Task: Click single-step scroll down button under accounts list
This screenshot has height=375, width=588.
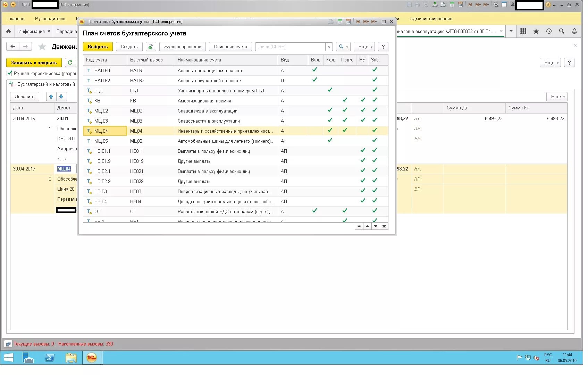Action: [x=376, y=226]
